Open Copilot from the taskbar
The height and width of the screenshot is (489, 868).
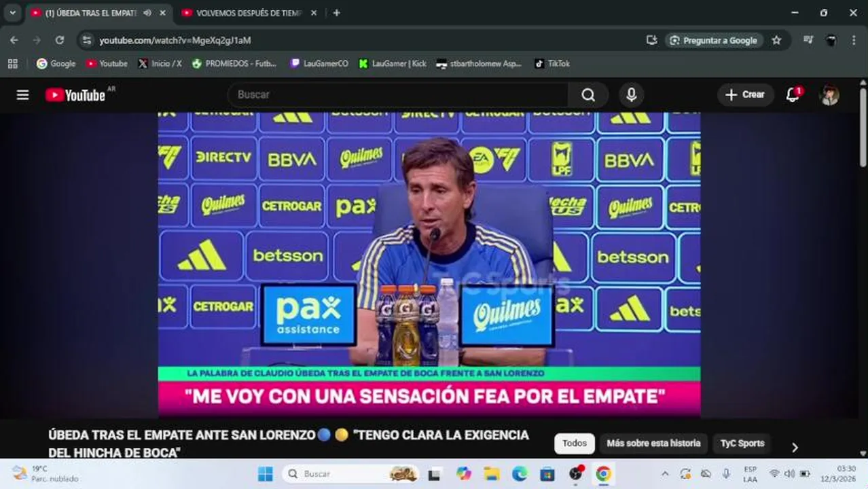tap(463, 474)
